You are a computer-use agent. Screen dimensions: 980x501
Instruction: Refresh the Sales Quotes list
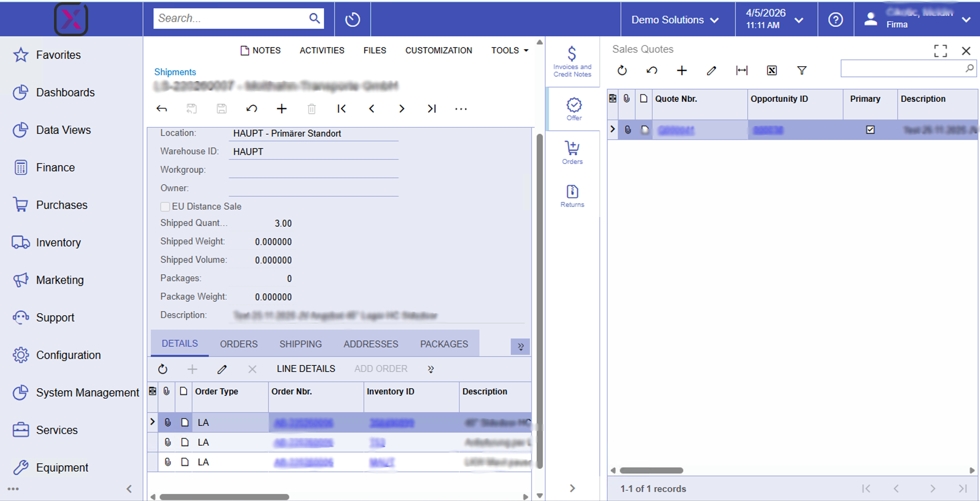[622, 70]
